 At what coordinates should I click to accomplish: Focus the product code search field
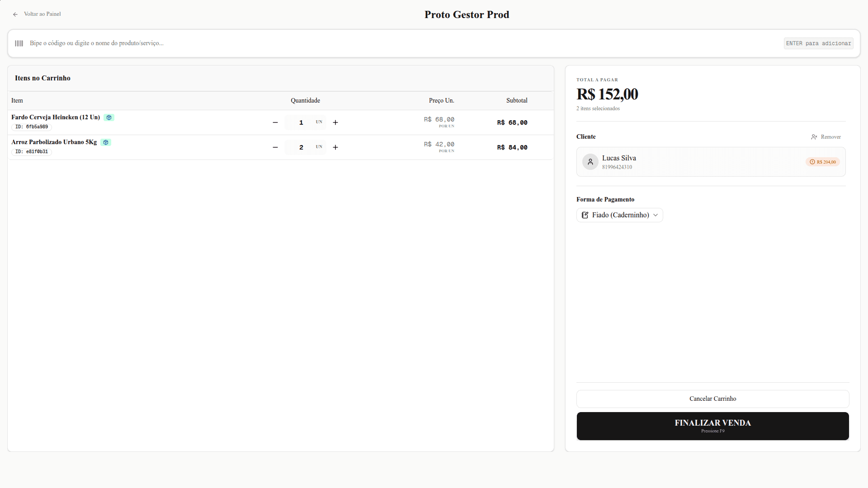pyautogui.click(x=402, y=43)
